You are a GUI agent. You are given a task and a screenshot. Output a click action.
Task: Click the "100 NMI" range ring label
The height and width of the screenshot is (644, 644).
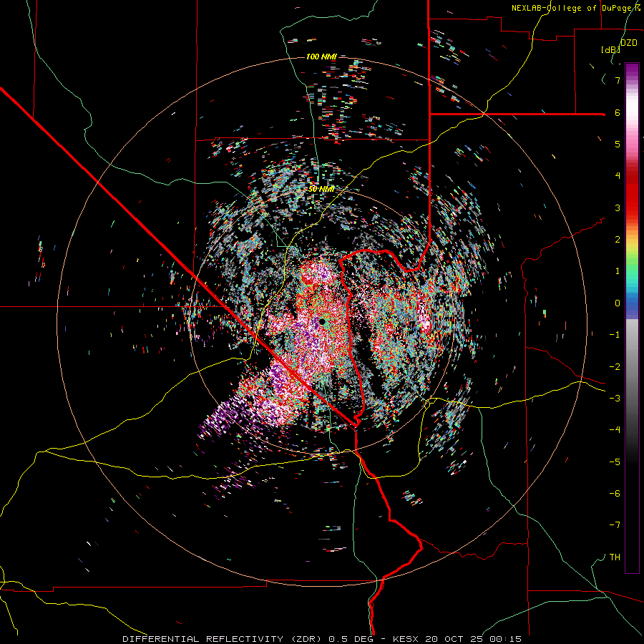pos(321,57)
